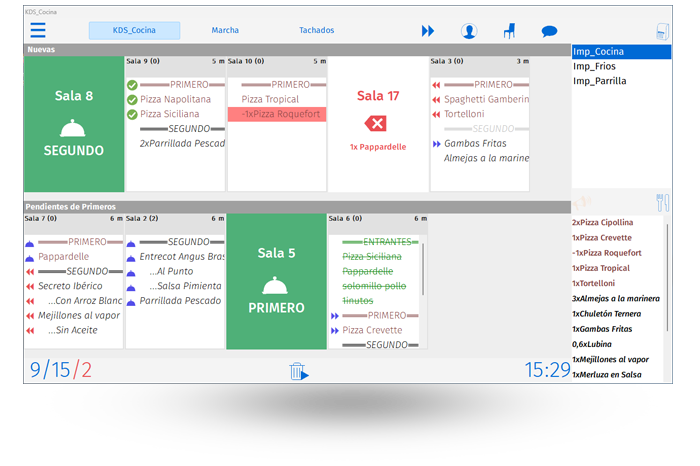The width and height of the screenshot is (700, 466).
Task: Click the blue fast-forward arrows icon
Action: point(428,31)
